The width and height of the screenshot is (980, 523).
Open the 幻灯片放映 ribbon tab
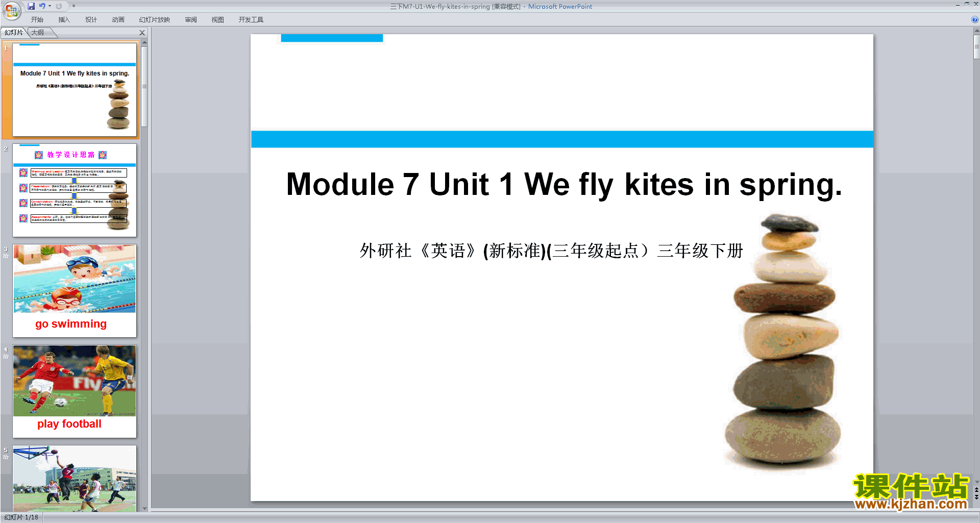coord(154,20)
